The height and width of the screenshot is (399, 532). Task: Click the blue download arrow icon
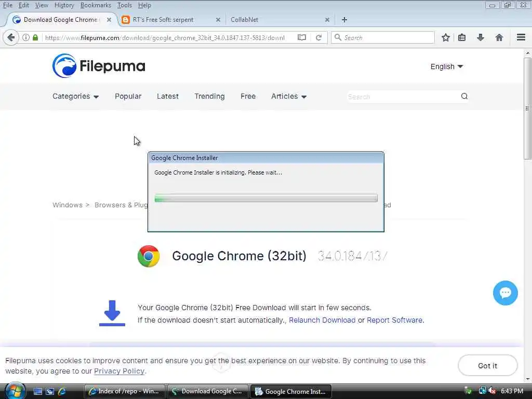pos(112,313)
